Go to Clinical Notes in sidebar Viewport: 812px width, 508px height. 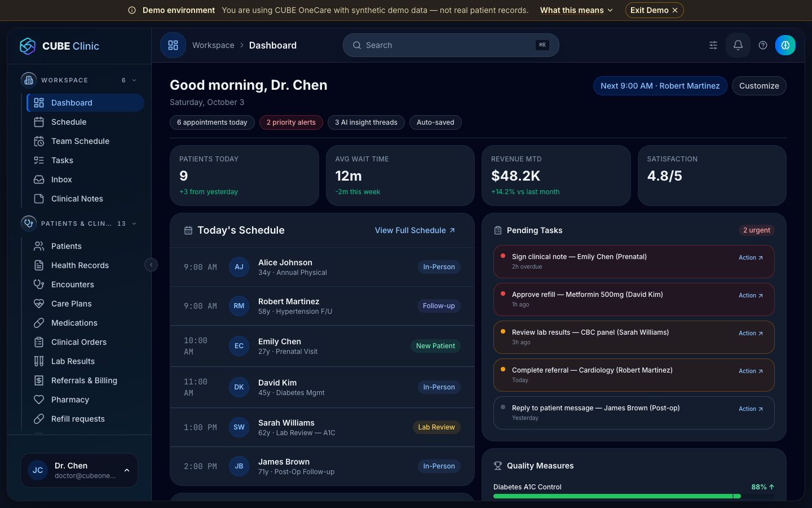pyautogui.click(x=85, y=199)
